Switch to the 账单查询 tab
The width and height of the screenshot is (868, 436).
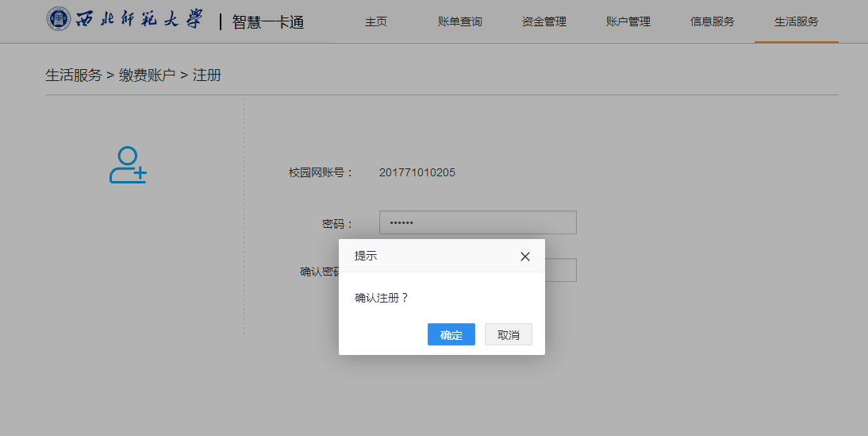point(459,21)
